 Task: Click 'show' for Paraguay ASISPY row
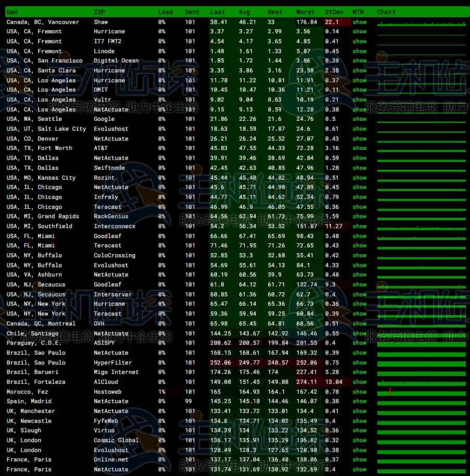[360, 343]
